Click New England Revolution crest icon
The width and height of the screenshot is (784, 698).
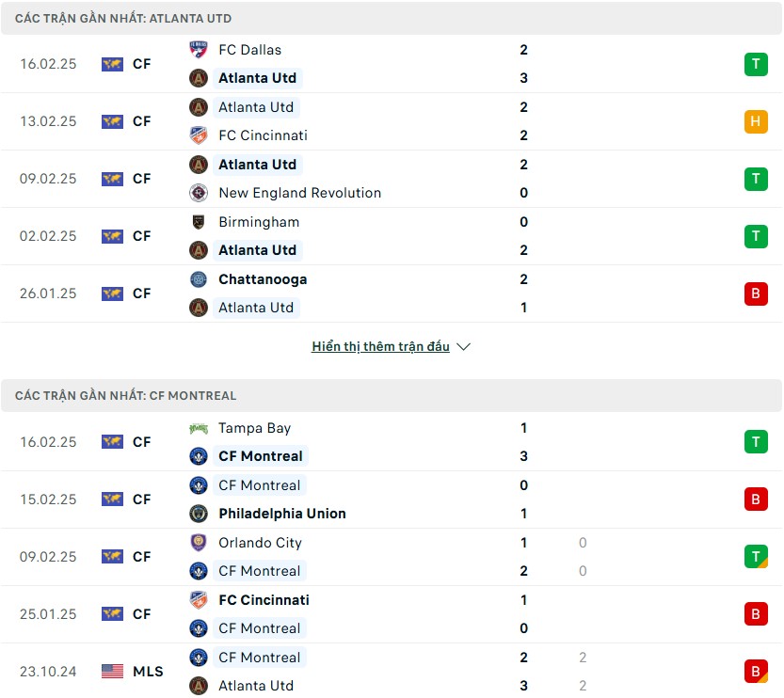pos(199,193)
